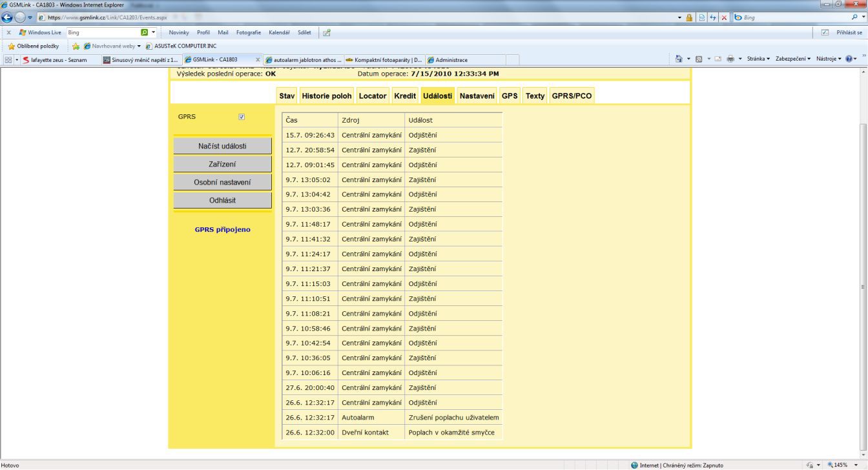
Task: Open the GPRS/PCO tab
Action: [x=572, y=96]
